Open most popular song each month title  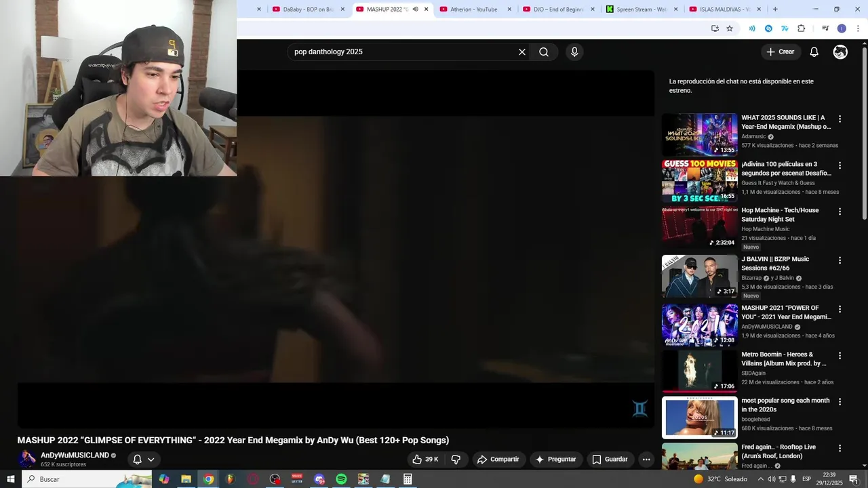pos(785,405)
